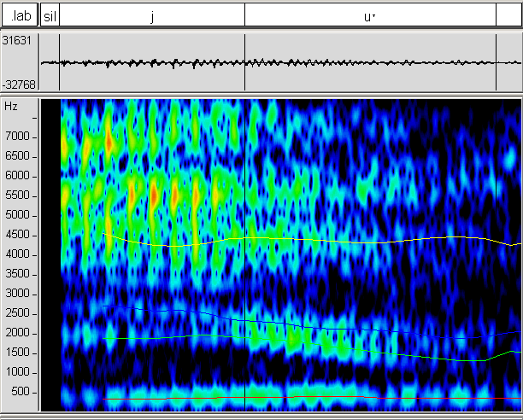Click the 2500 Hz axis tick label
The width and height of the screenshot is (523, 420).
coord(17,313)
